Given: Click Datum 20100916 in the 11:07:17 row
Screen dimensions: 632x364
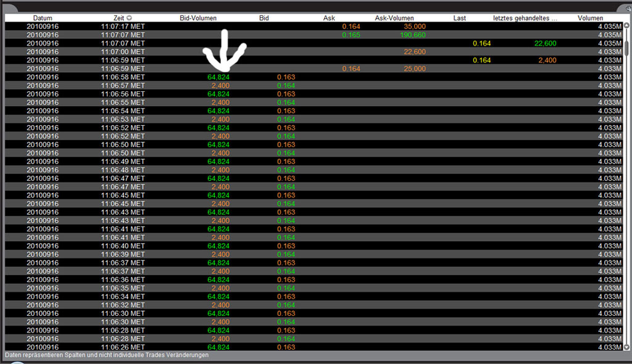Looking at the screenshot, I should tap(43, 27).
